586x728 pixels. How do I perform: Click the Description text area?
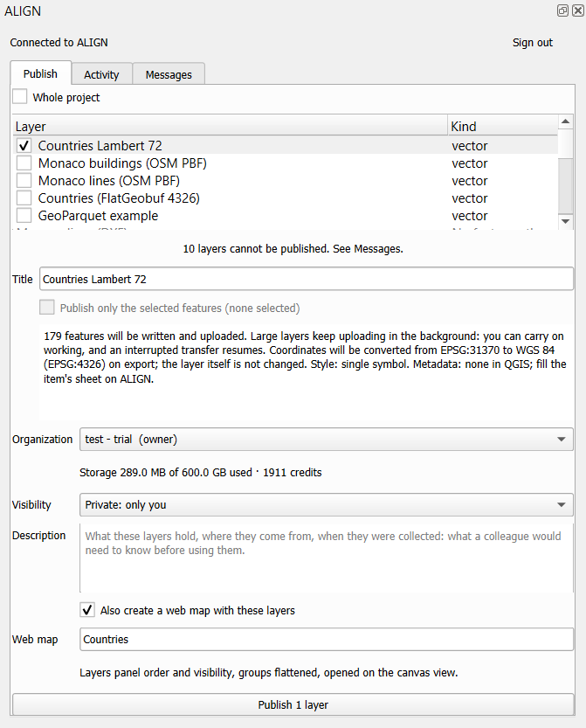pyautogui.click(x=326, y=558)
